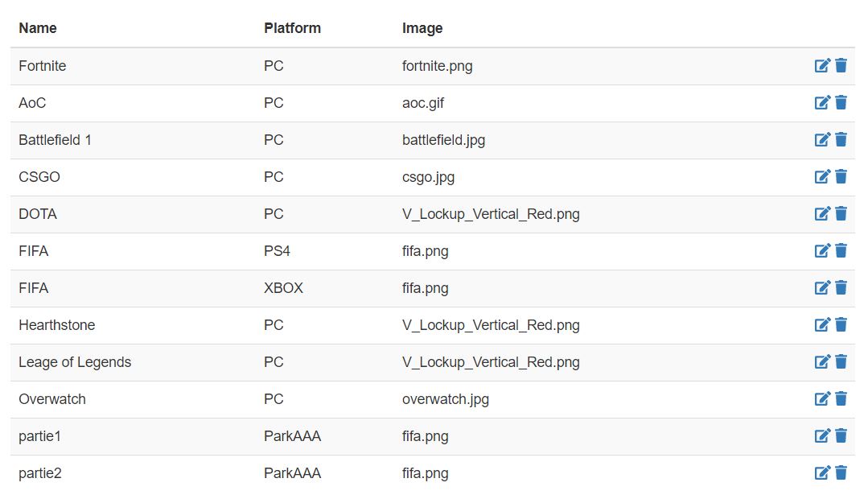This screenshot has height=499, width=868.
Task: Edit the Leage of Legends entry
Action: [x=822, y=361]
